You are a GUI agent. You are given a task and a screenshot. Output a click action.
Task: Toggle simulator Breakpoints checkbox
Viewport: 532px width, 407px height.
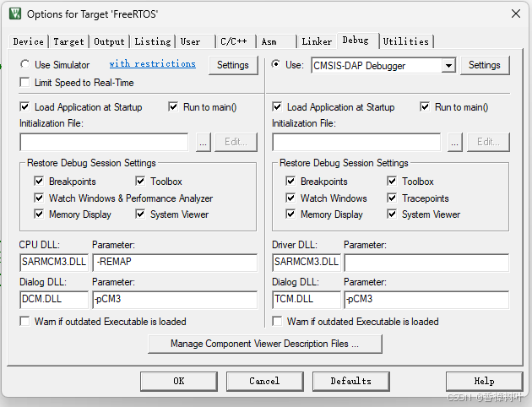point(39,181)
